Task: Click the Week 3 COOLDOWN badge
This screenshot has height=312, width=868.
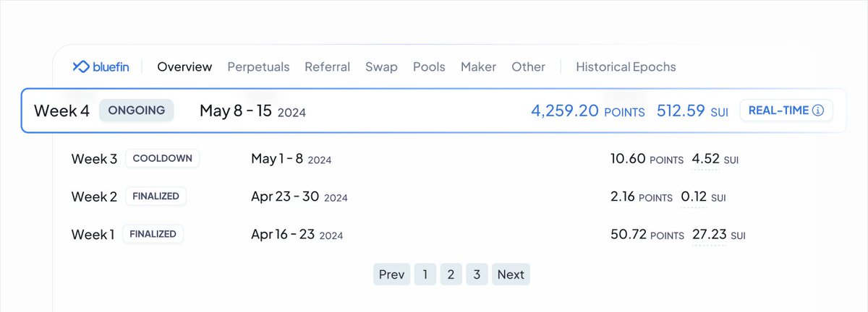Action: (x=162, y=158)
